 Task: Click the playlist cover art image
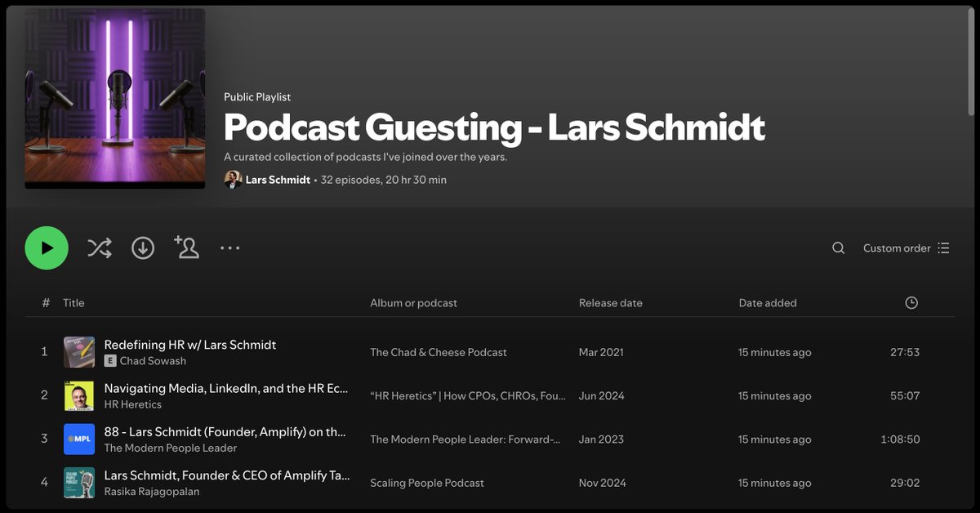click(x=115, y=98)
